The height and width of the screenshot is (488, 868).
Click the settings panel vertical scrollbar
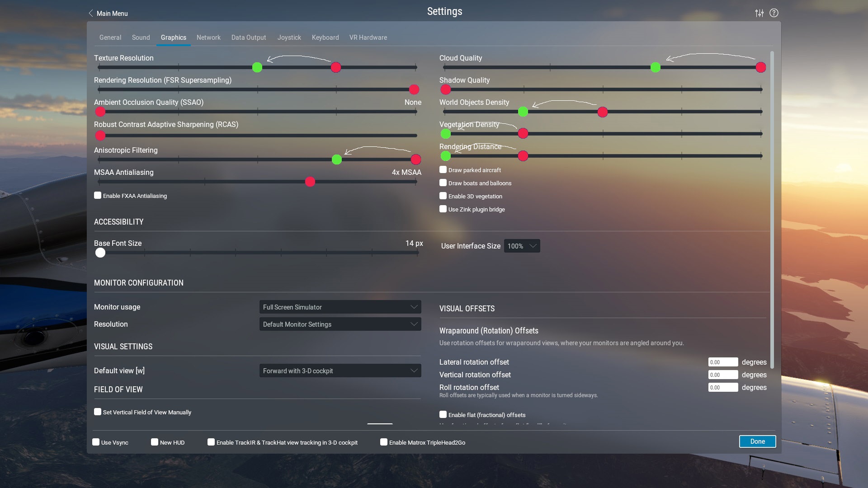pos(772,210)
